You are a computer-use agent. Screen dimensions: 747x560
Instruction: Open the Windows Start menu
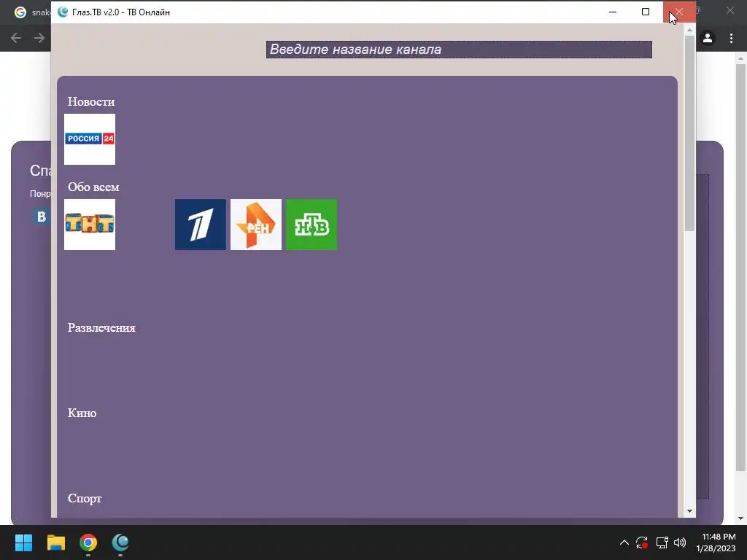click(x=23, y=542)
